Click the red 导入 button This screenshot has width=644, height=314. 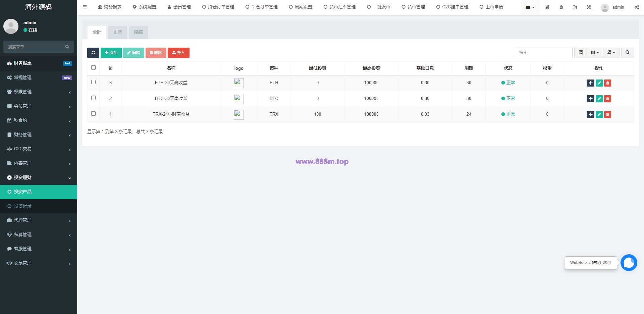tap(178, 53)
